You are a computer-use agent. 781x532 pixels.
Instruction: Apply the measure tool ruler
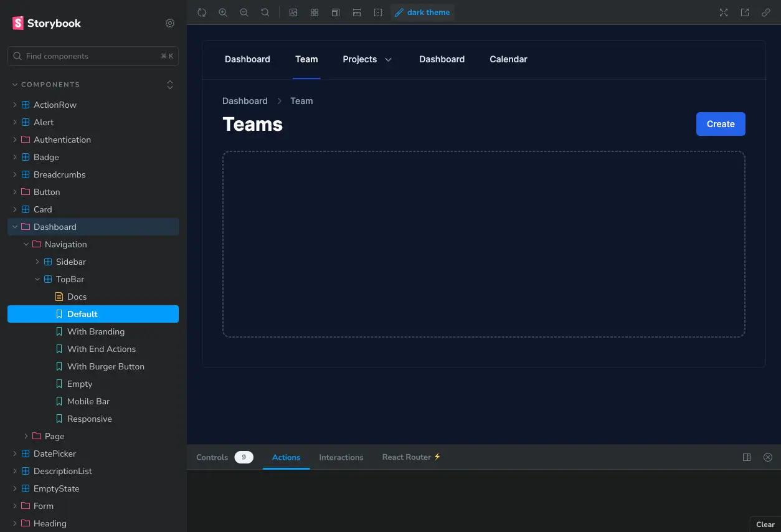coord(357,12)
